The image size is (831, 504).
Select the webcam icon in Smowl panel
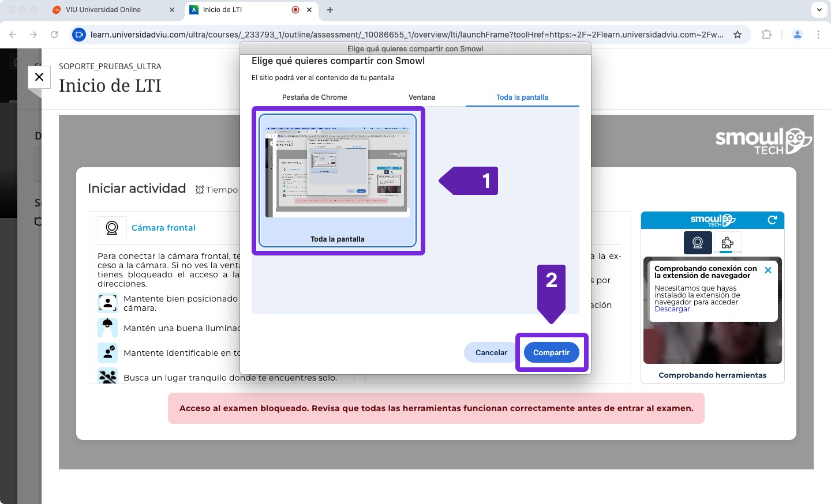tap(697, 242)
